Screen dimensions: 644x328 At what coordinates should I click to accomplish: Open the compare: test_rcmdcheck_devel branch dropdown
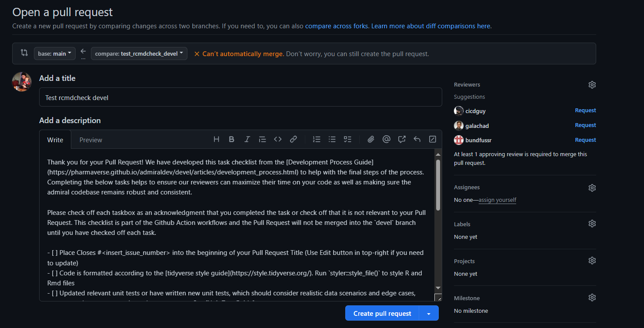[x=139, y=54]
